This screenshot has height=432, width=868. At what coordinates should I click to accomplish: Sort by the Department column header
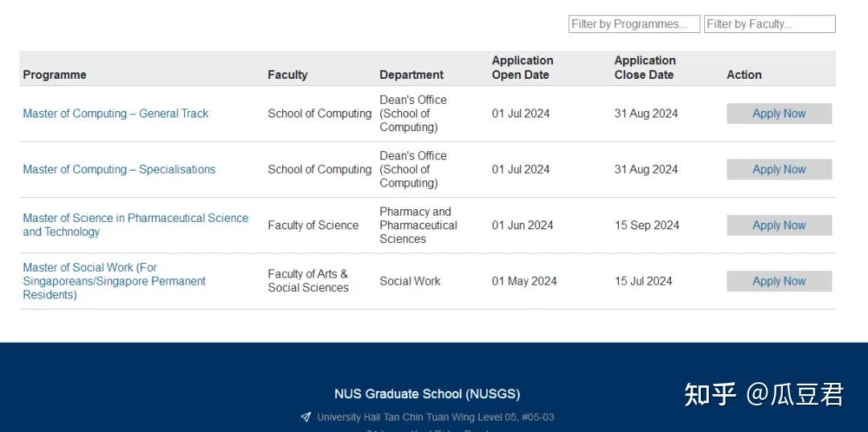pos(411,75)
